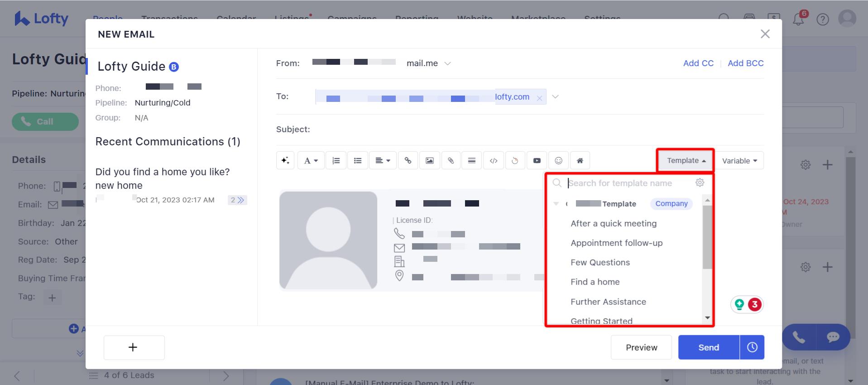
Task: Open notifications bell icon
Action: click(799, 19)
